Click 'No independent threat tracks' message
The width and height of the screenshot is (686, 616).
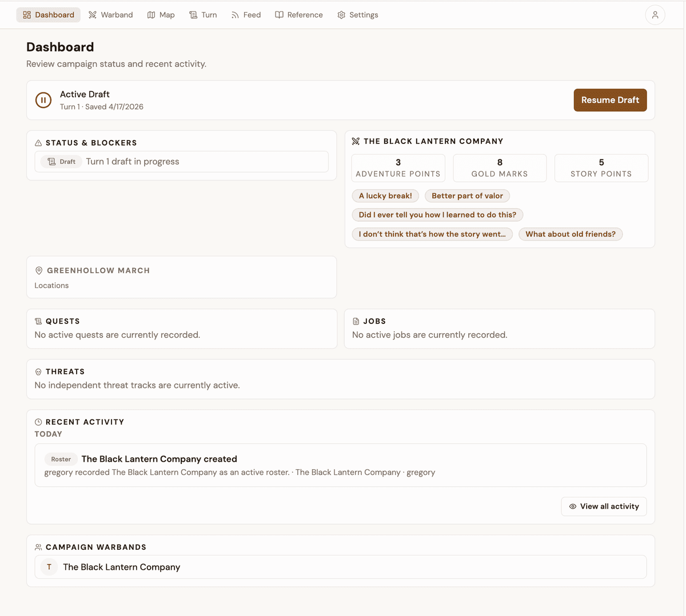click(137, 385)
